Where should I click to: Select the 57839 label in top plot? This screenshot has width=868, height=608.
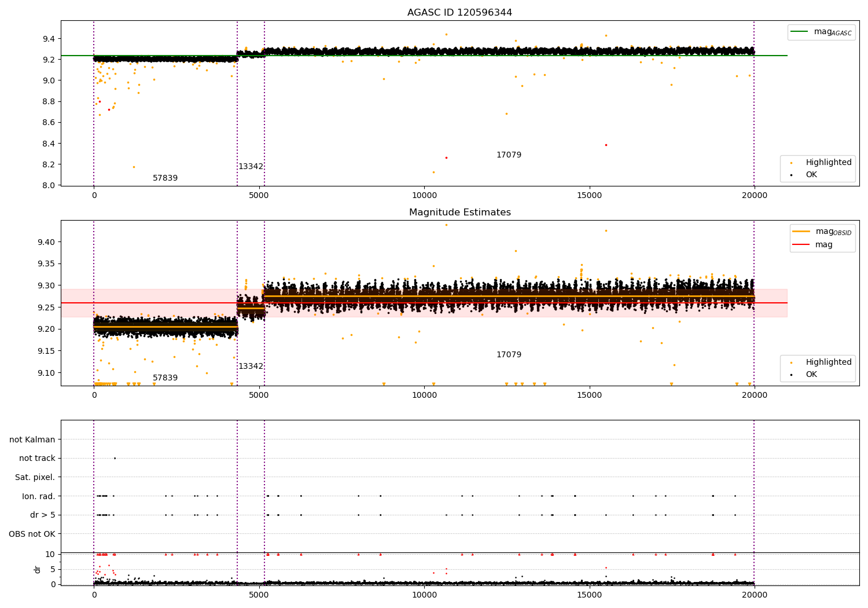pos(165,178)
